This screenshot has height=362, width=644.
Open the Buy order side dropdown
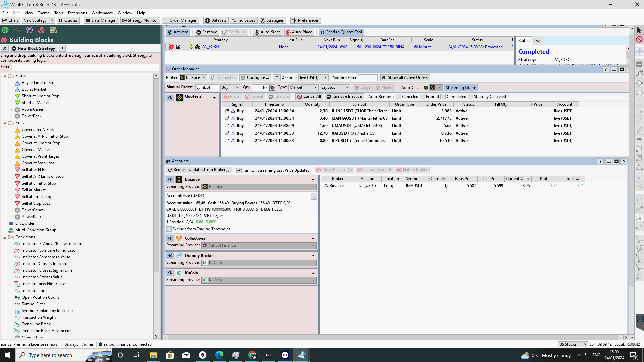pyautogui.click(x=230, y=87)
